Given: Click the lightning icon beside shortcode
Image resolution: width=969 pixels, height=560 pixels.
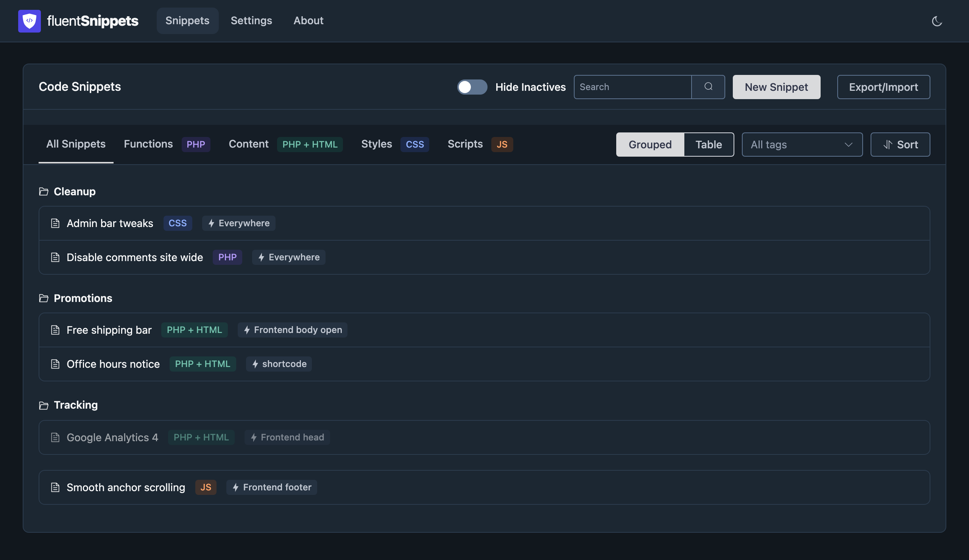Looking at the screenshot, I should [255, 364].
